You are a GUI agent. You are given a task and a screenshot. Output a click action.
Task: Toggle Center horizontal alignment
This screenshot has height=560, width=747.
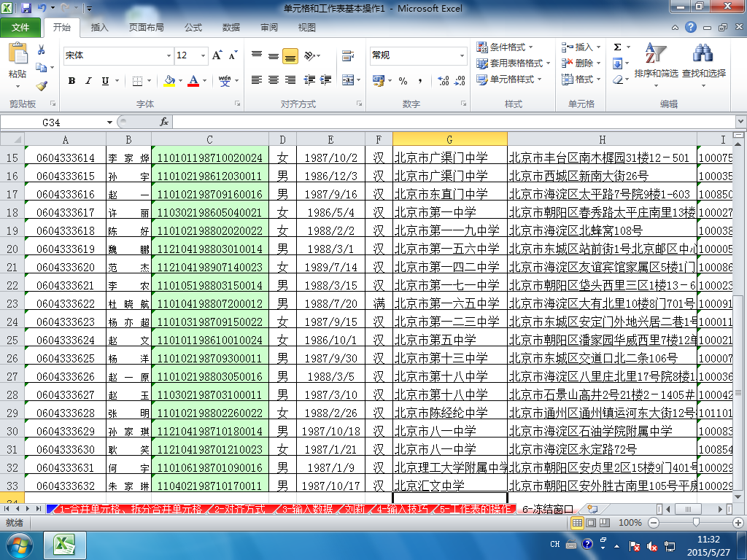274,80
